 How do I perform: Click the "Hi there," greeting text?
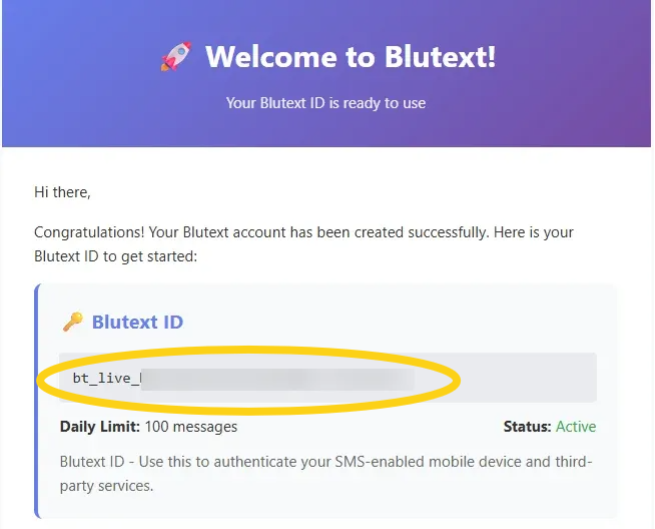[x=62, y=192]
